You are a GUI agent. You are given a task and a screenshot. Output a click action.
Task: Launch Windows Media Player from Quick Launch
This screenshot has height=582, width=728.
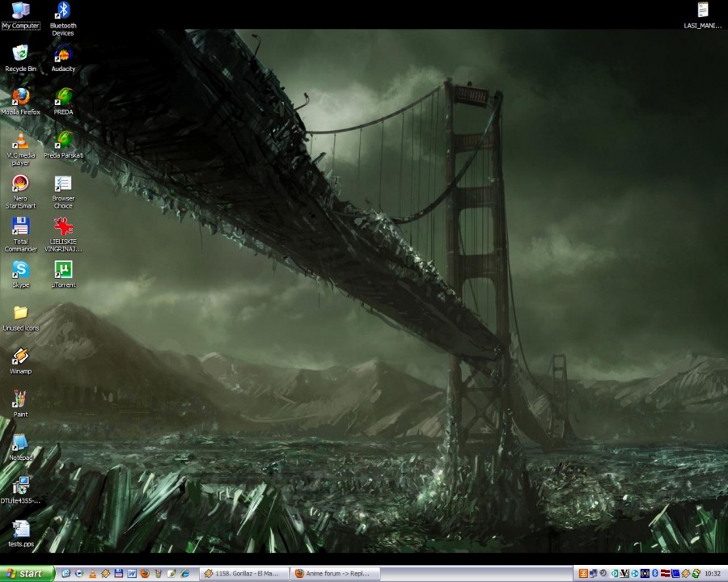(79, 574)
